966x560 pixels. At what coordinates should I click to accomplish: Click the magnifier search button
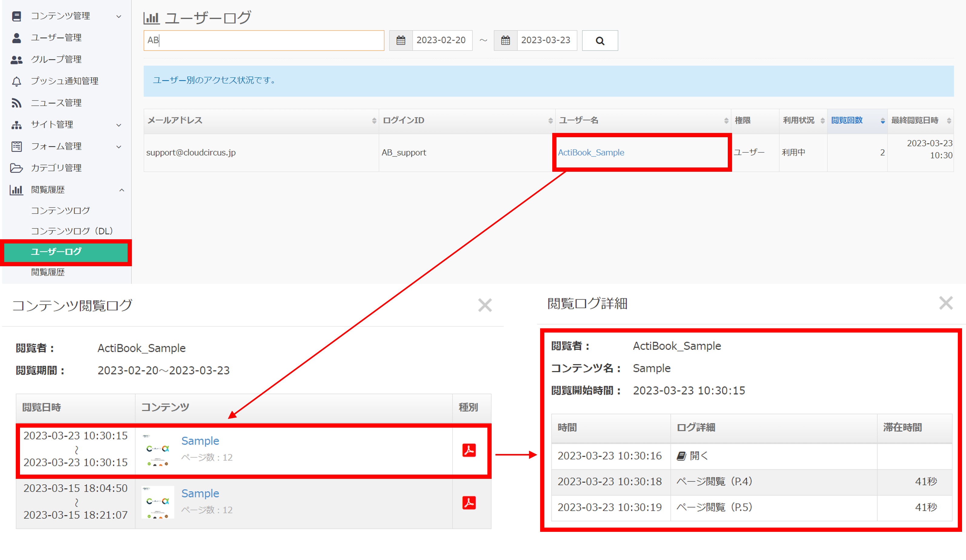600,41
